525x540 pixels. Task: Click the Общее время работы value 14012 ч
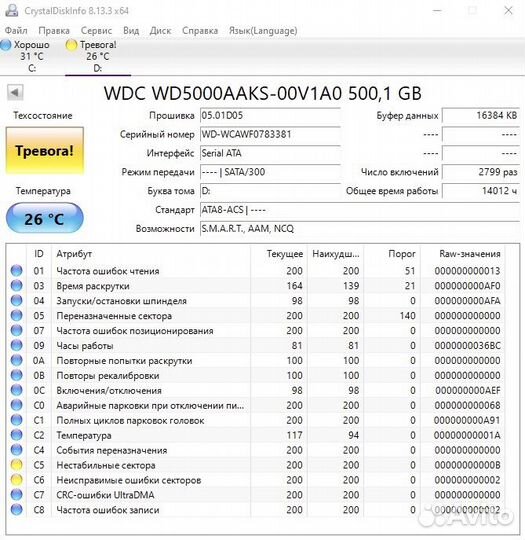click(x=481, y=191)
